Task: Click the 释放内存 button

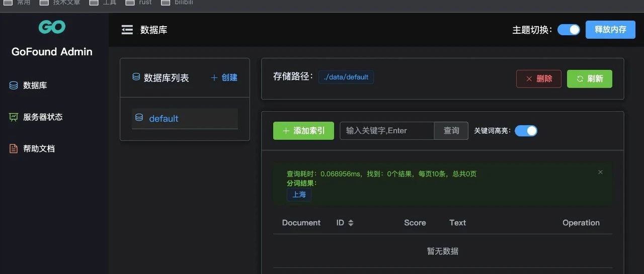Action: [610, 30]
